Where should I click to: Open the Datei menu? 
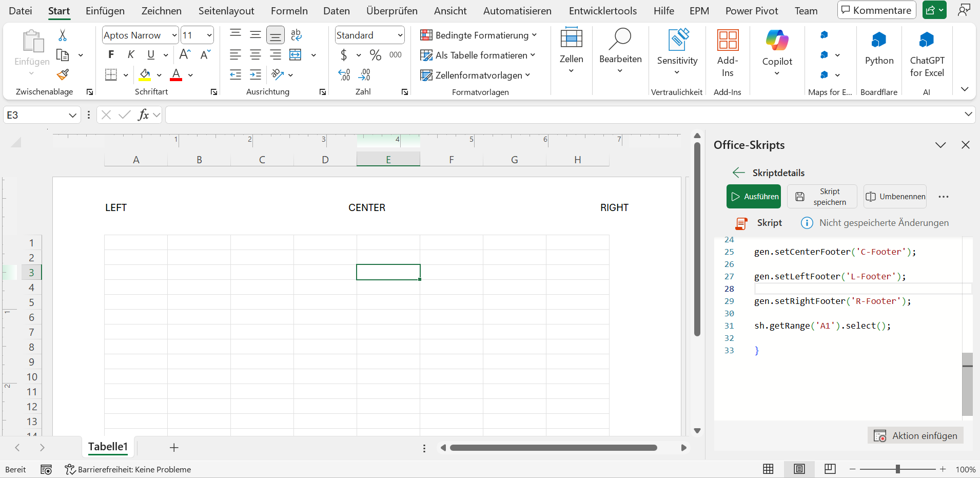pos(21,11)
